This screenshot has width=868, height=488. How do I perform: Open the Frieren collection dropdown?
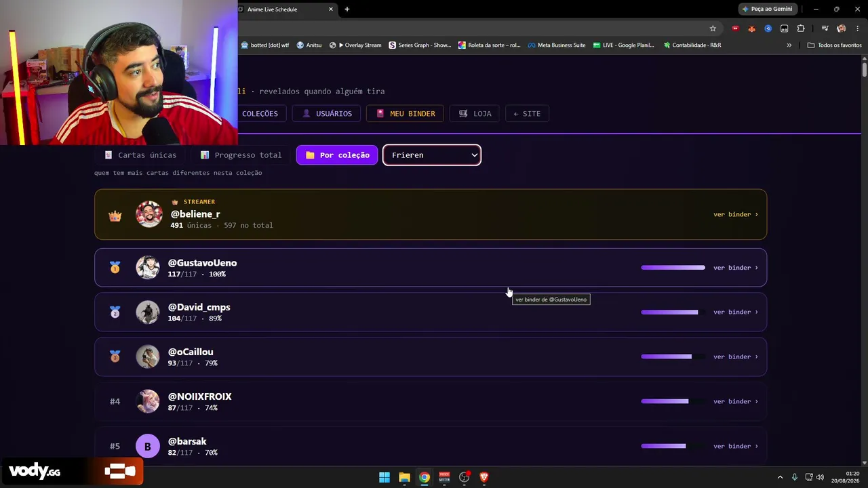(x=432, y=155)
